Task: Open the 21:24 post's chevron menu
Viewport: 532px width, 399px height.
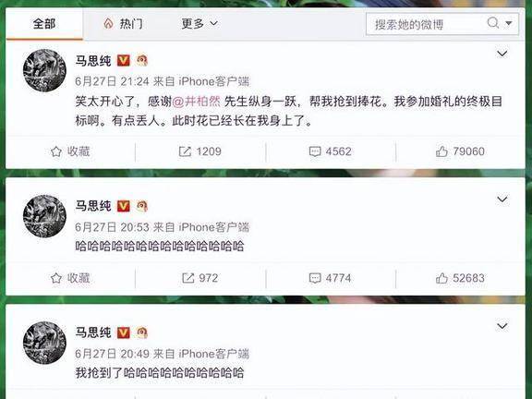Action: (502, 54)
